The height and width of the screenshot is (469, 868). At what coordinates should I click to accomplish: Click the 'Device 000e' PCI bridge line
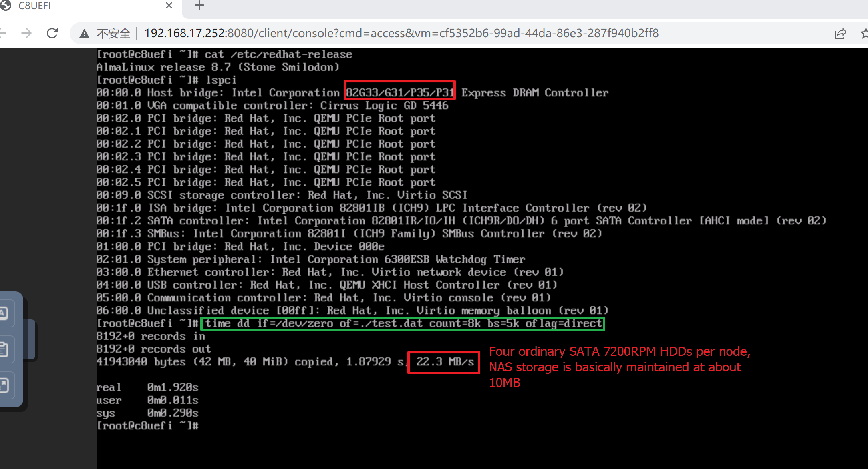tap(240, 247)
